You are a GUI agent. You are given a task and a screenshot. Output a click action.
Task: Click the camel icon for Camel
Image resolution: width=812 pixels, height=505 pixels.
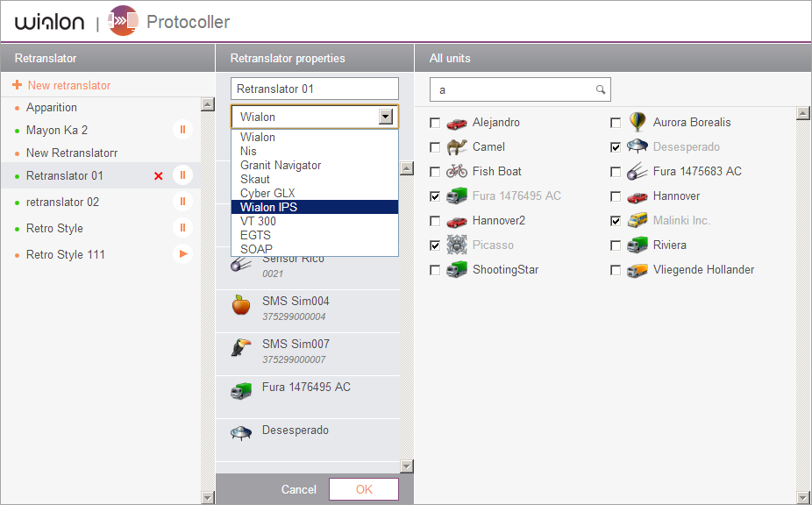click(456, 147)
